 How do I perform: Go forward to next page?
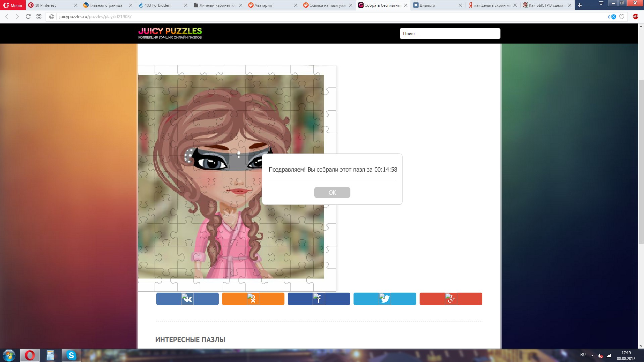[x=17, y=16]
